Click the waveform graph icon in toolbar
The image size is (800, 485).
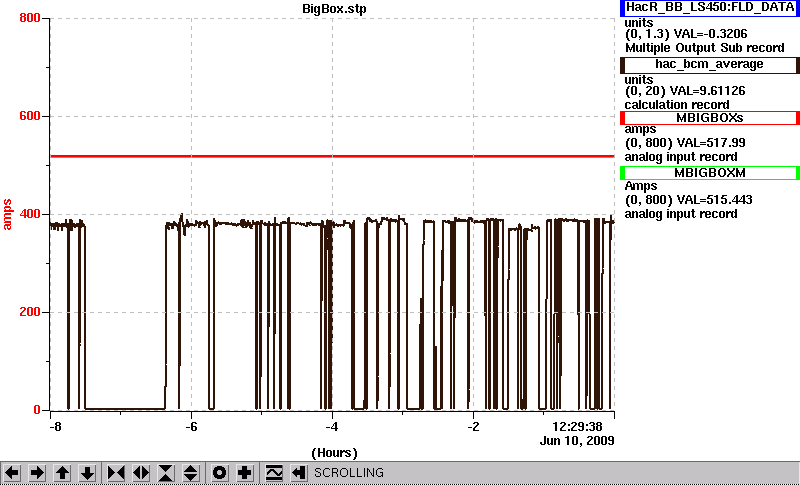pos(274,473)
